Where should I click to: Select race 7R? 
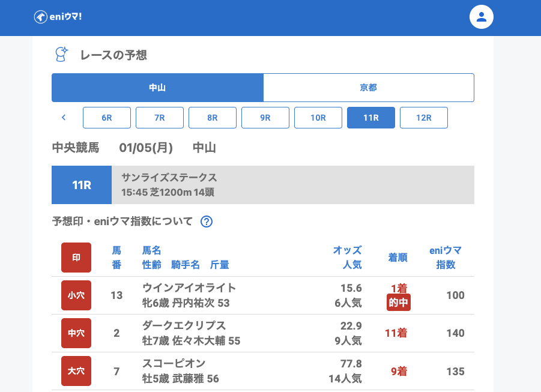pyautogui.click(x=160, y=118)
